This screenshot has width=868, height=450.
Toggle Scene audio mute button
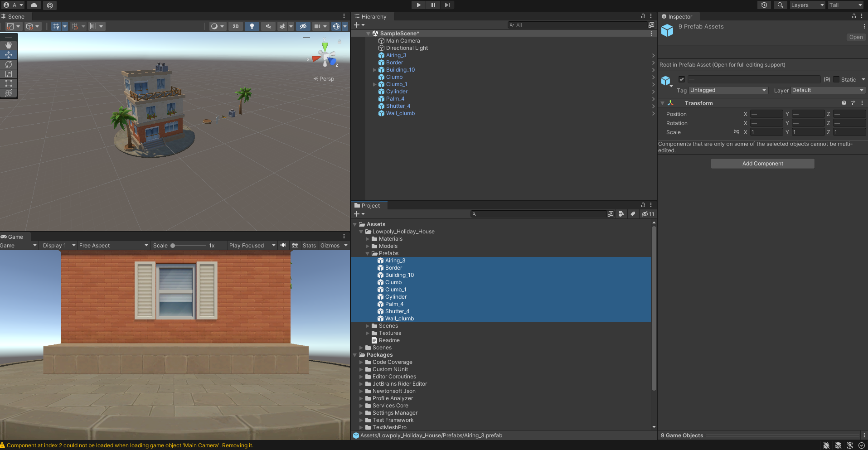268,26
